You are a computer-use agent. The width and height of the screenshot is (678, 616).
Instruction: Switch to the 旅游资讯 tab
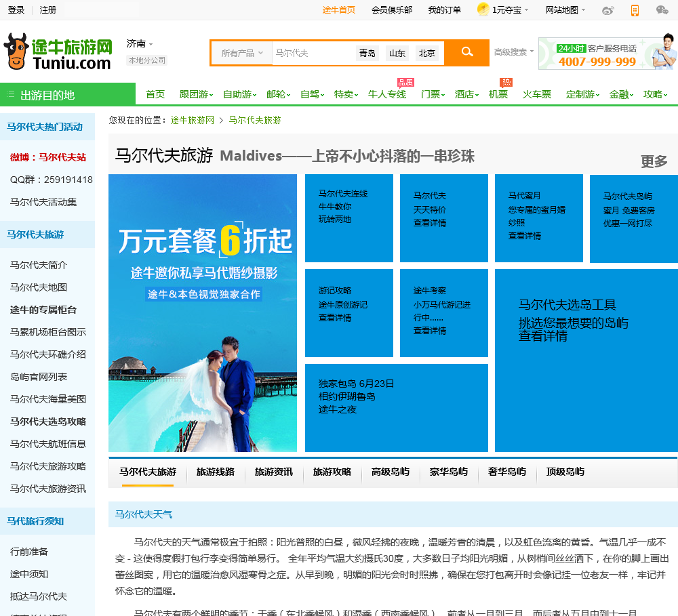point(274,472)
